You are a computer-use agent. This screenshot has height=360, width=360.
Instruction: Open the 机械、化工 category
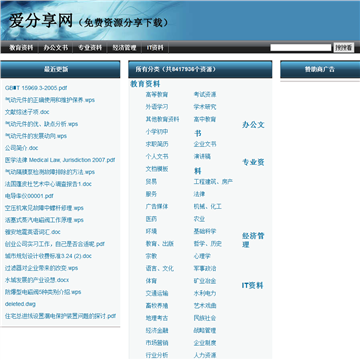coord(208,207)
